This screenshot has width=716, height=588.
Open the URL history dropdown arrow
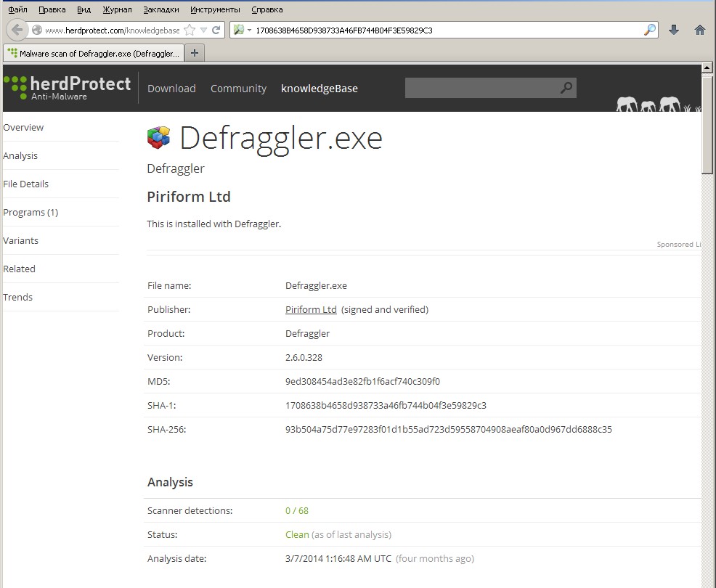click(x=203, y=30)
